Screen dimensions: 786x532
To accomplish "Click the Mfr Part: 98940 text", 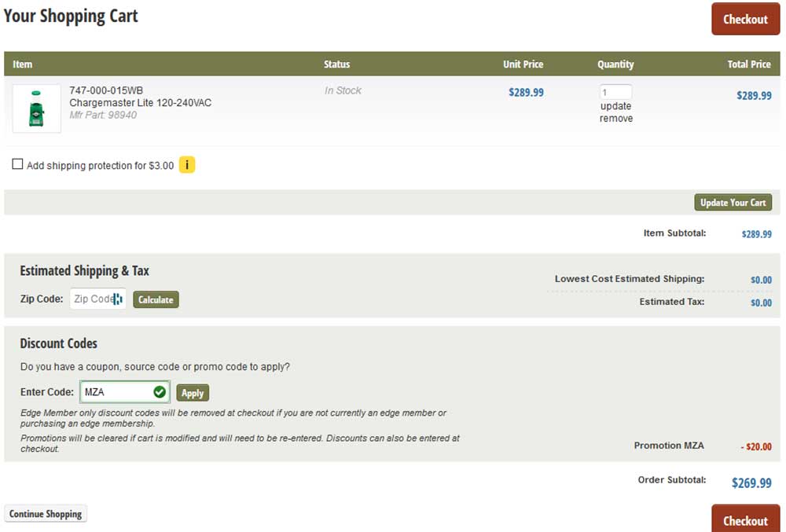I will [103, 115].
